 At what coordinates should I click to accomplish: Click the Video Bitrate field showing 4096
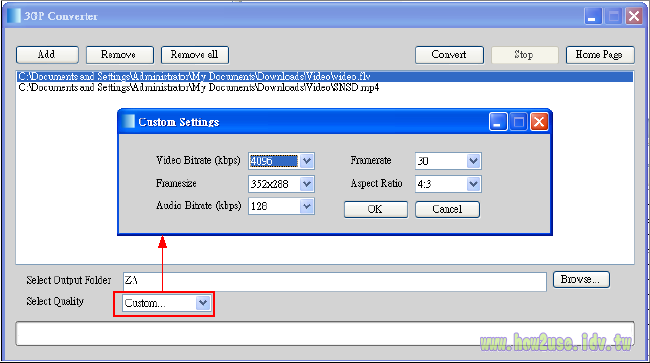[274, 161]
